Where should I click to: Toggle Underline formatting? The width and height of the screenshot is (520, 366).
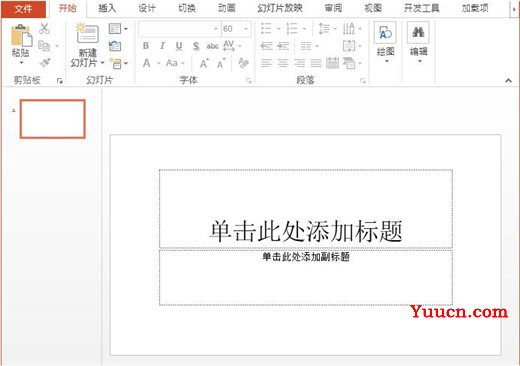pos(179,46)
